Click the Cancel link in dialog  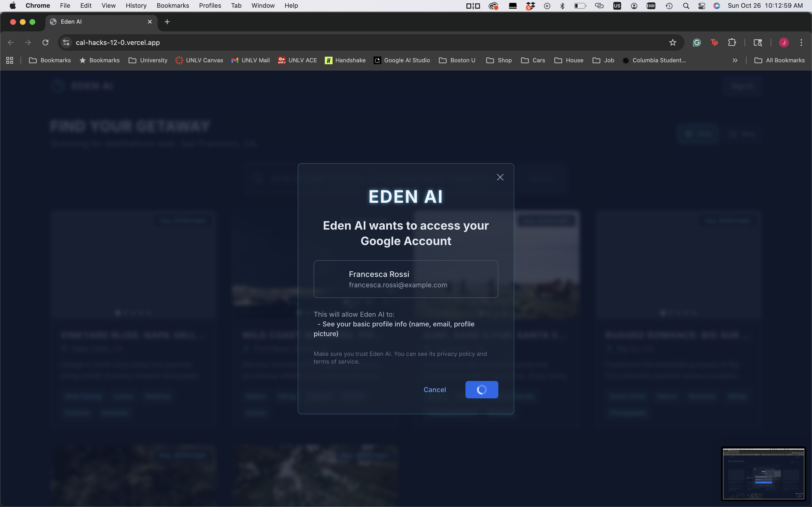[435, 389]
